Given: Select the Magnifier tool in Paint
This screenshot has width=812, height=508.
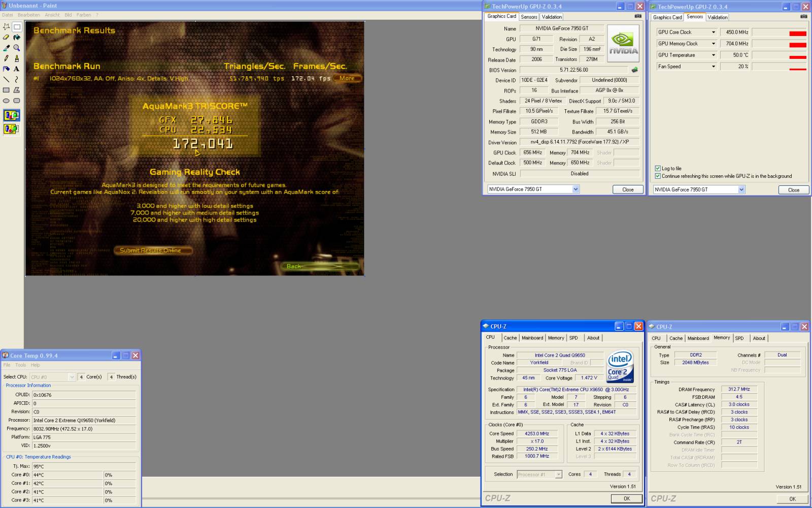Looking at the screenshot, I should click(17, 48).
